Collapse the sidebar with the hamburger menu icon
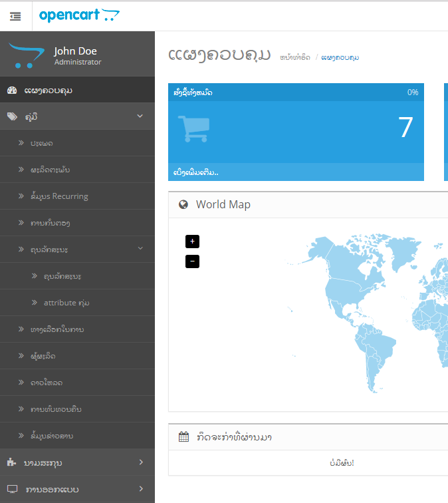 pos(15,16)
